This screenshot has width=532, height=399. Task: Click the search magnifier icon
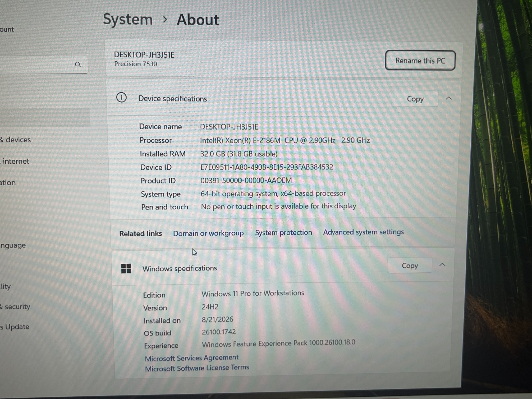78,65
